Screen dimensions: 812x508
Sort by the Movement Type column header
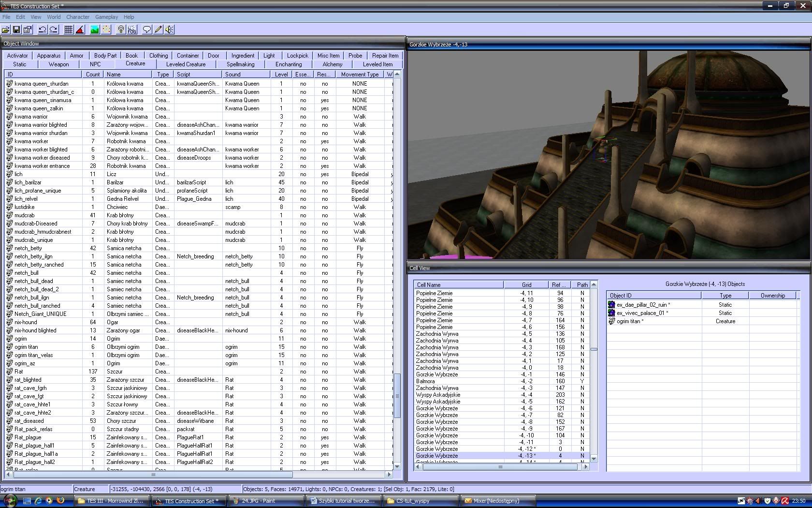[x=360, y=75]
